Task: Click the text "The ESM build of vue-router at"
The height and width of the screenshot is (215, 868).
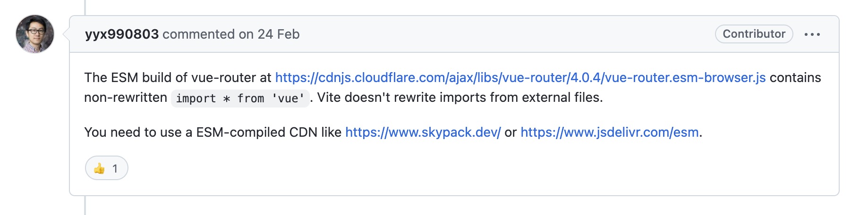Action: pos(178,77)
